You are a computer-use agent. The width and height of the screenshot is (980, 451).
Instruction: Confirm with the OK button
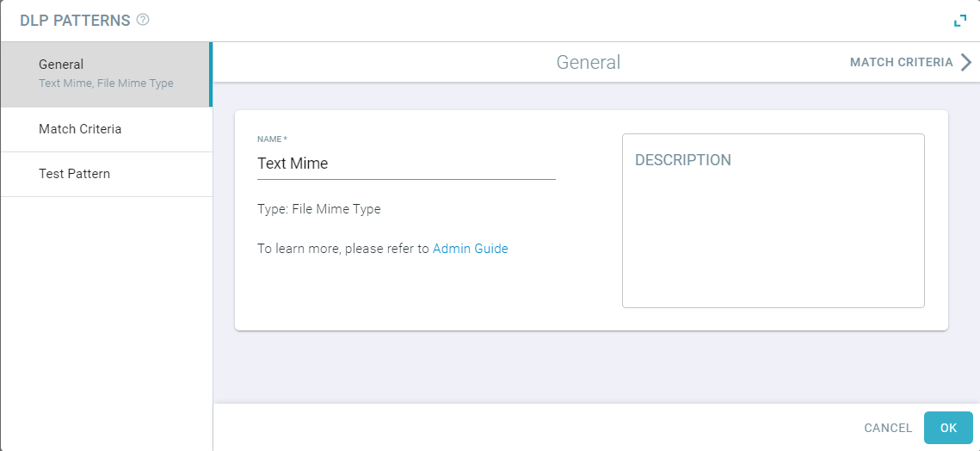tap(948, 428)
